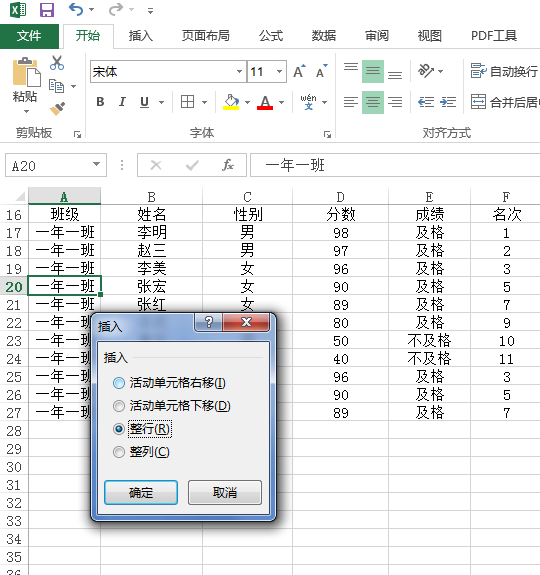The height and width of the screenshot is (575, 540).
Task: Click the Increase Indent icon
Action: tap(448, 102)
